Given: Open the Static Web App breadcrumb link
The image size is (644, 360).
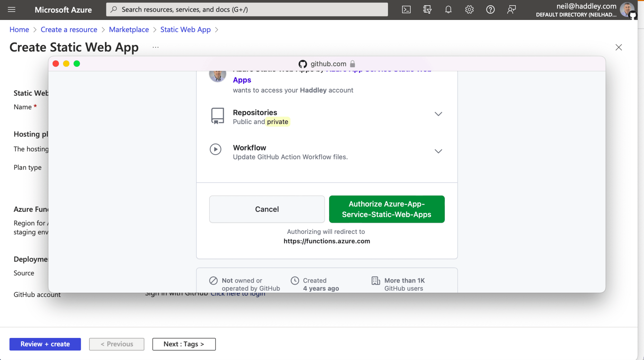Looking at the screenshot, I should click(186, 29).
